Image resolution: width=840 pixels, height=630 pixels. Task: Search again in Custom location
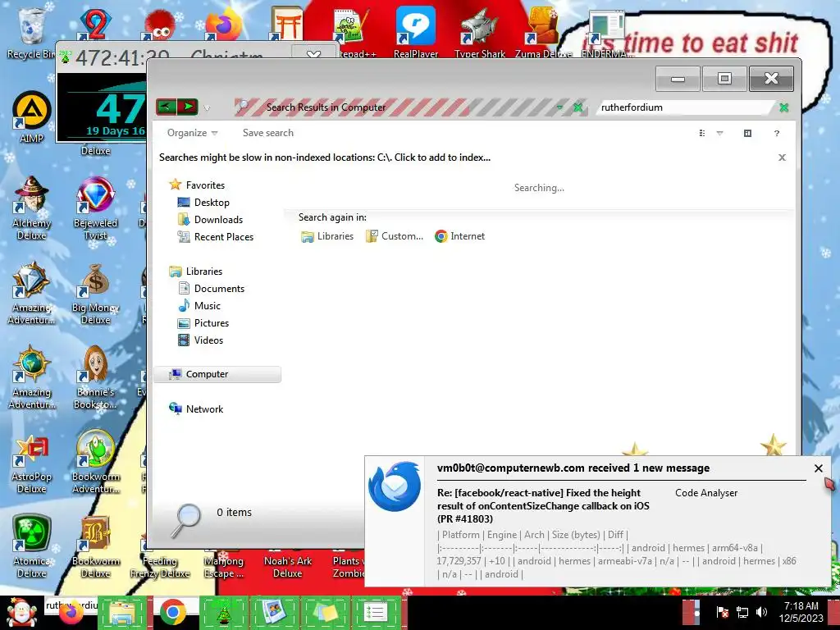[395, 236]
